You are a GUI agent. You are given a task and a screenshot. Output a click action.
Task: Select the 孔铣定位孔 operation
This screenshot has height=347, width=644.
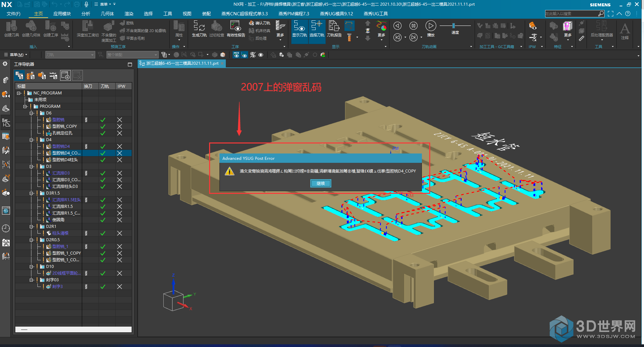pos(62,133)
